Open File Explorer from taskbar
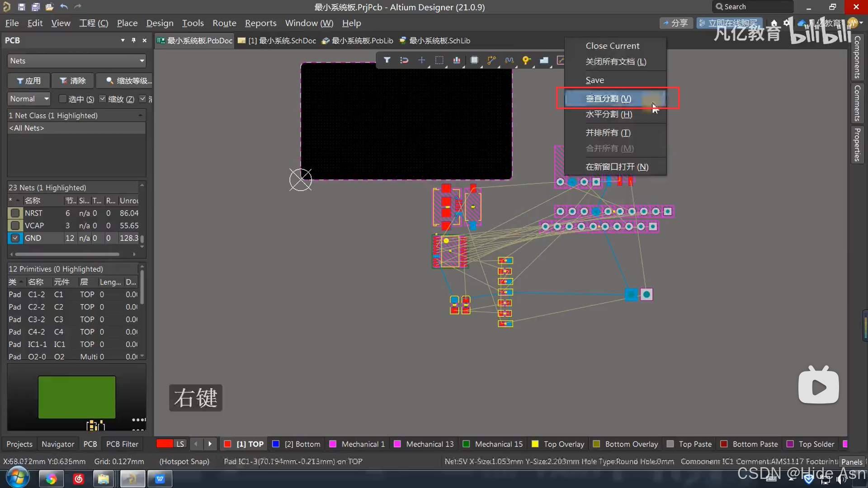The width and height of the screenshot is (868, 488). click(104, 479)
